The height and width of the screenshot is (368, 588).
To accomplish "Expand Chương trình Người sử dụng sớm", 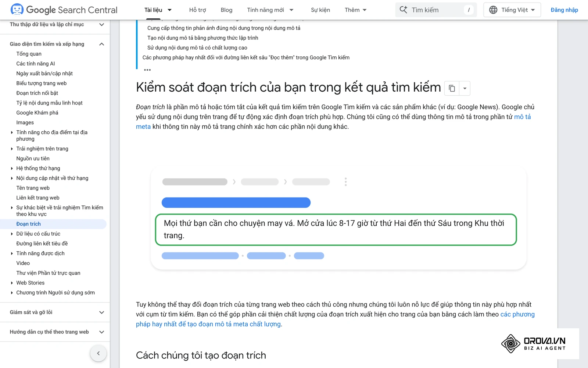I will pos(12,293).
